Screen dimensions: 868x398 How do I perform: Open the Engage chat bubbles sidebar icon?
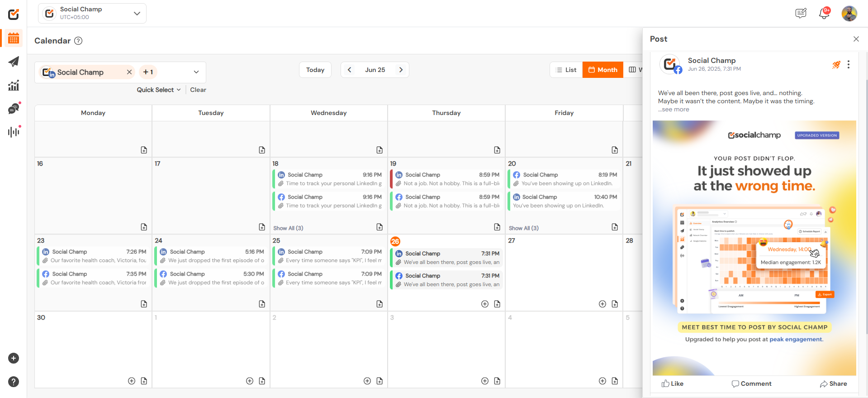(x=14, y=109)
